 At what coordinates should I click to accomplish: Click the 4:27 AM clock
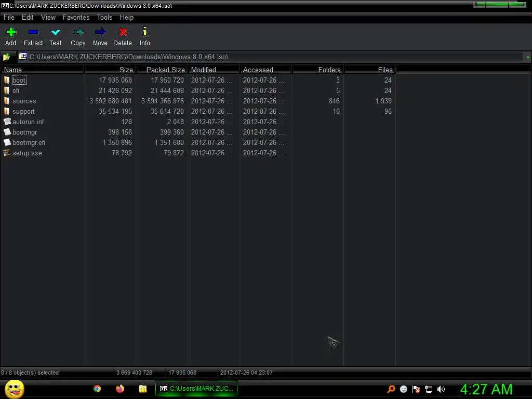(486, 389)
